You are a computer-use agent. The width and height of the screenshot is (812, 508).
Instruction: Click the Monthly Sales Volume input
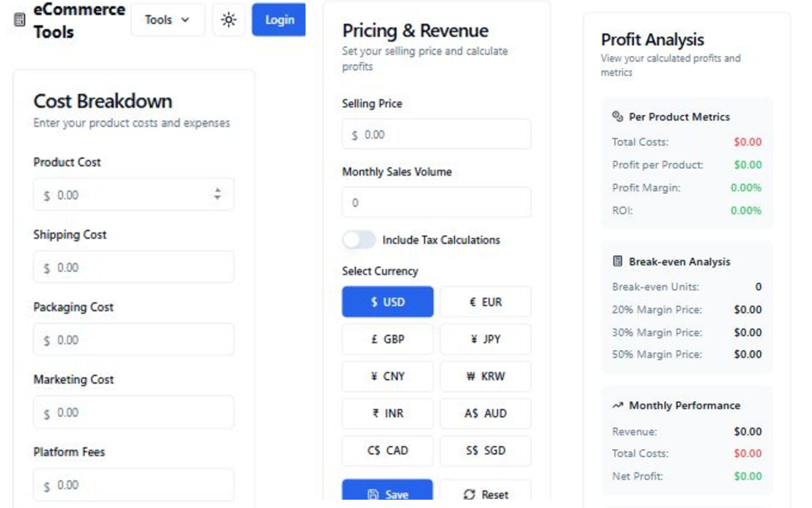pyautogui.click(x=436, y=202)
